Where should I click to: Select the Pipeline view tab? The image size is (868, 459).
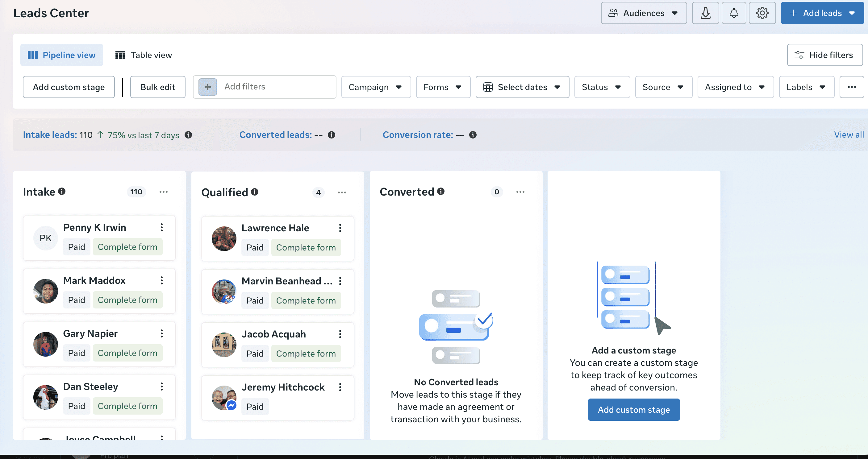coord(62,55)
